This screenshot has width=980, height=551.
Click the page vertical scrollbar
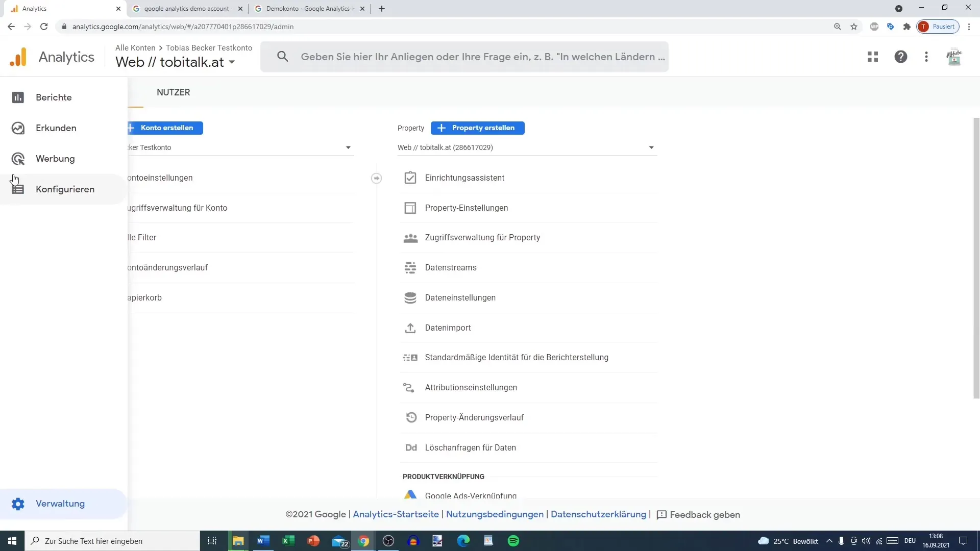(x=976, y=258)
